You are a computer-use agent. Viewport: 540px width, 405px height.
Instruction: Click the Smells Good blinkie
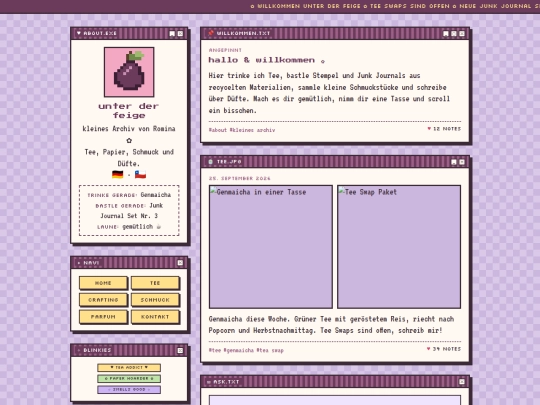(129, 390)
